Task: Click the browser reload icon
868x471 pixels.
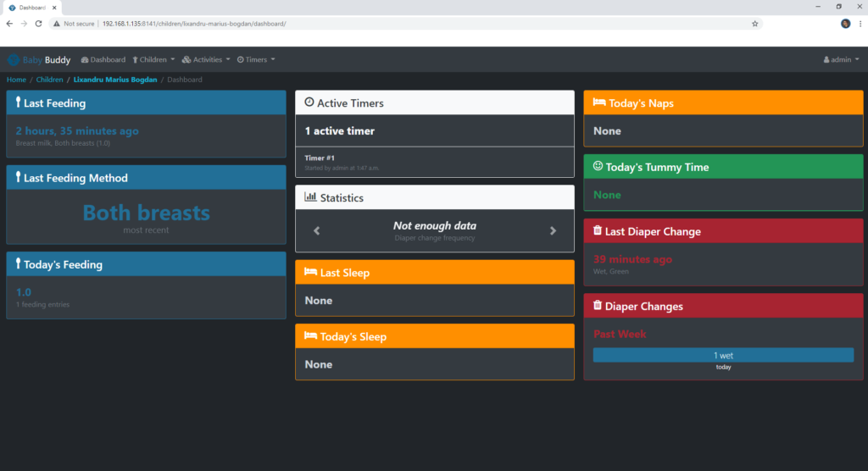Action: click(x=38, y=24)
